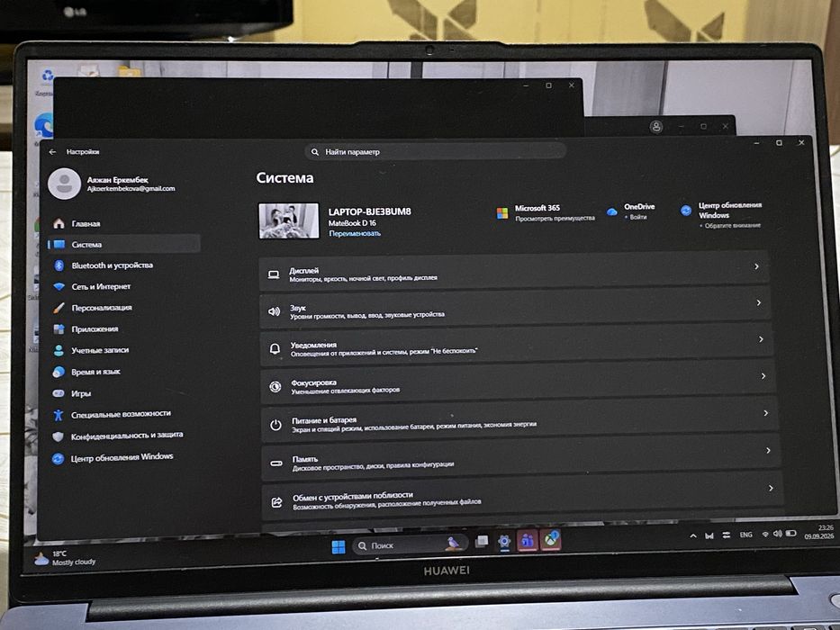Expand the Питание и батарея chevron
This screenshot has height=630, width=840.
[x=765, y=413]
